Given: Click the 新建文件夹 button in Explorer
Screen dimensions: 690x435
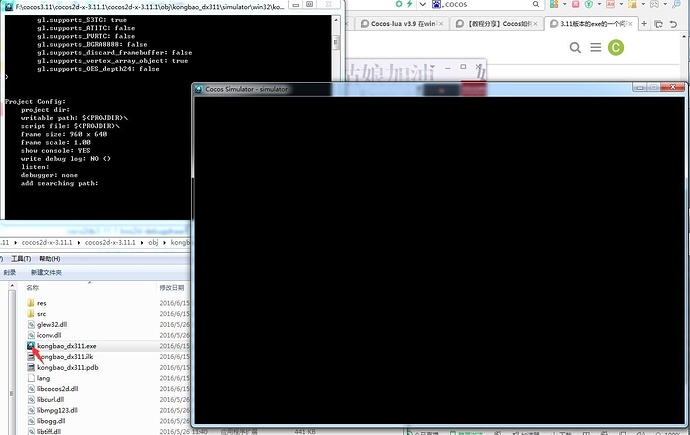Looking at the screenshot, I should (x=46, y=273).
